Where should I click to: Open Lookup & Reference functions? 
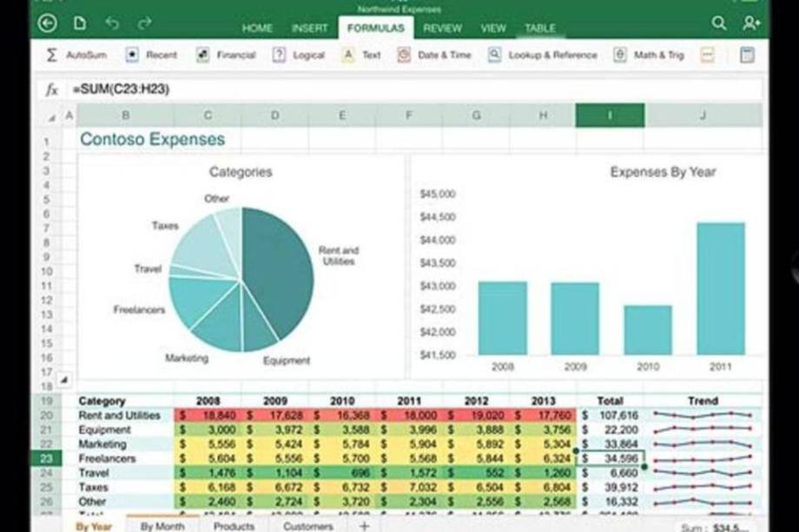point(542,55)
